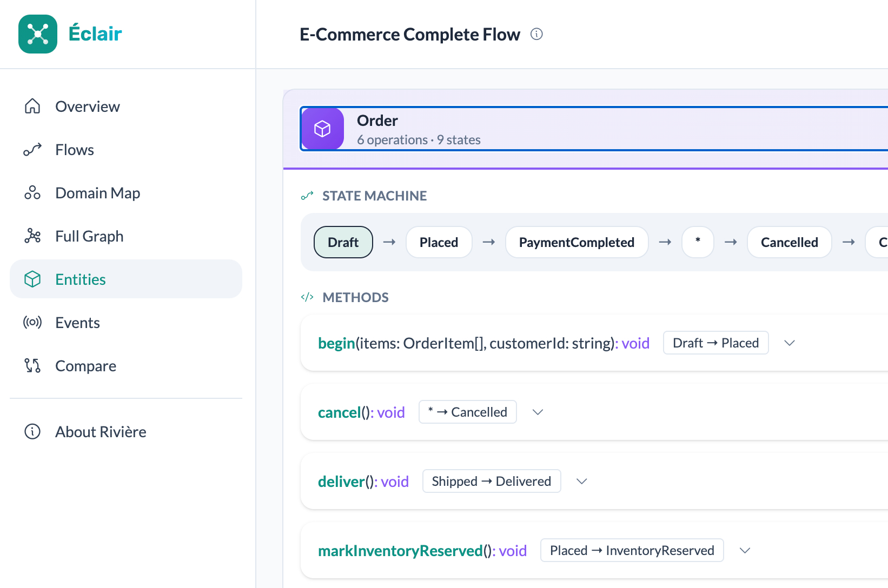Expand the markInventoryReserved method chevron
888x588 pixels.
[745, 551]
